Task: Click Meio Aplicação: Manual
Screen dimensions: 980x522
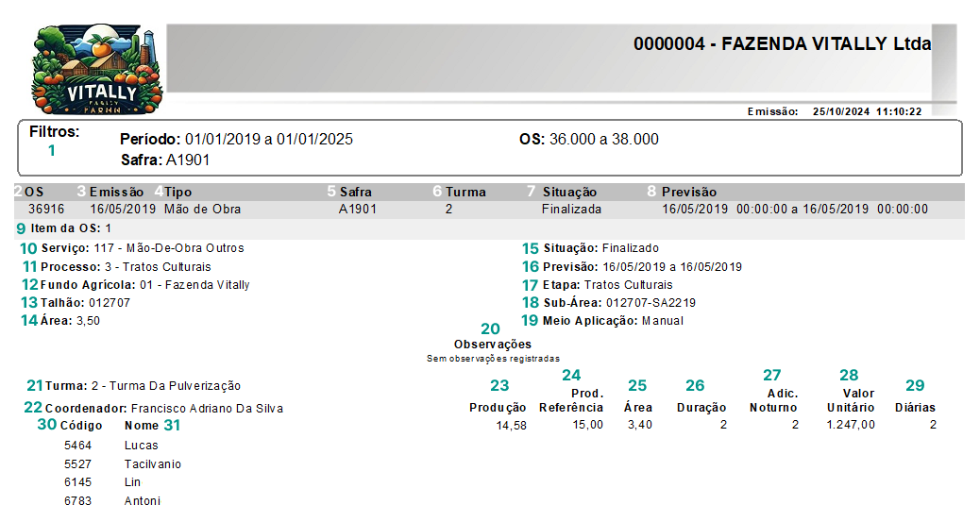Action: (x=613, y=321)
